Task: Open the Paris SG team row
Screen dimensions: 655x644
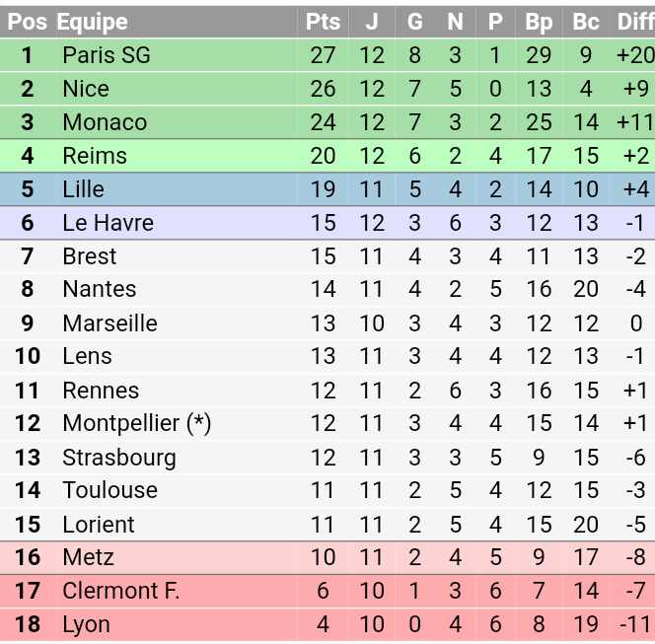Action: point(327,55)
